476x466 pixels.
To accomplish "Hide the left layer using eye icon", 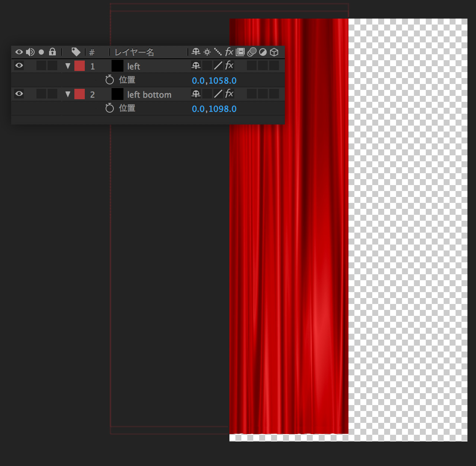I will click(x=19, y=66).
